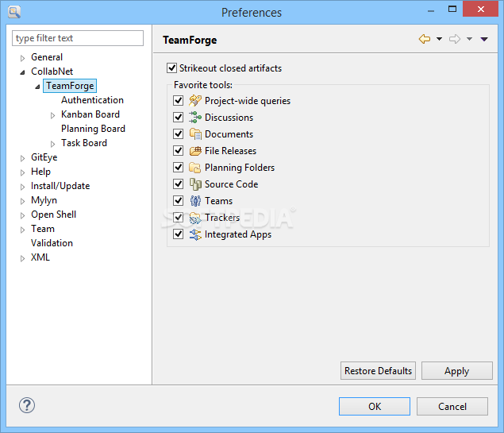Open Planning Board preferences page
Viewport: 504px width, 433px height.
(x=93, y=129)
